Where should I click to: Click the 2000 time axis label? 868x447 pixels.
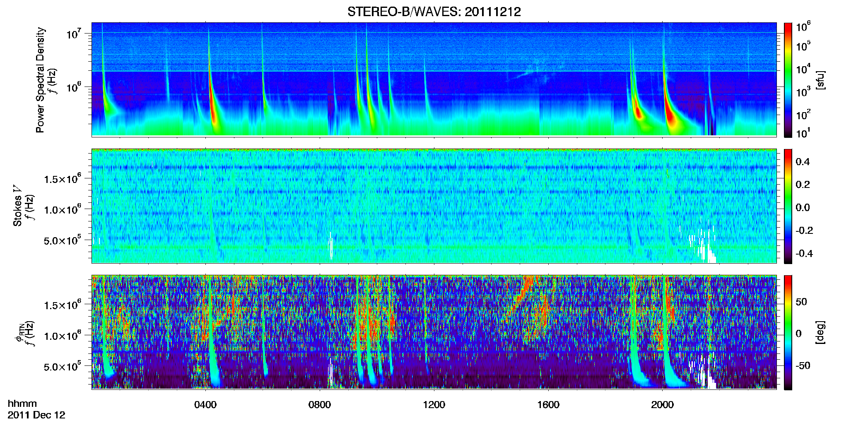click(x=662, y=405)
